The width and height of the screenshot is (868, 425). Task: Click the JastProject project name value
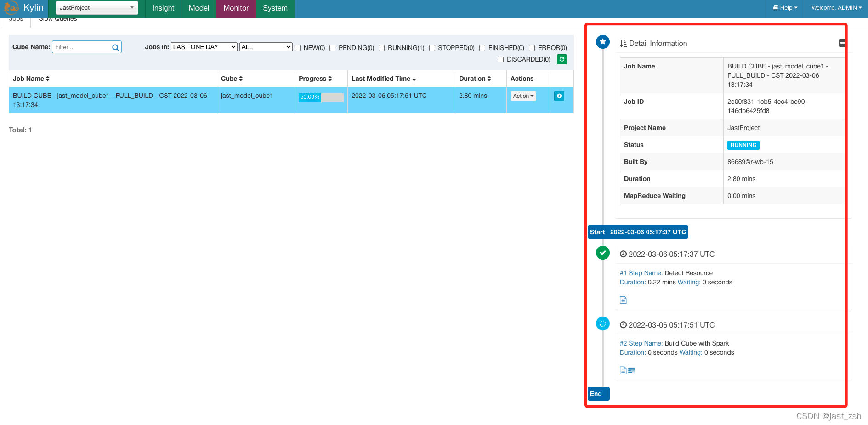tap(743, 128)
